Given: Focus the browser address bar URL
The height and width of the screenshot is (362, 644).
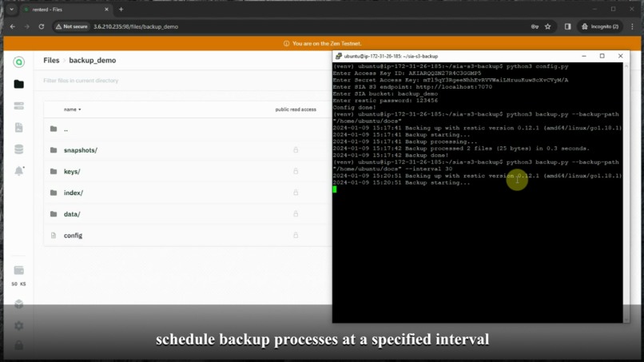Looking at the screenshot, I should [x=136, y=26].
